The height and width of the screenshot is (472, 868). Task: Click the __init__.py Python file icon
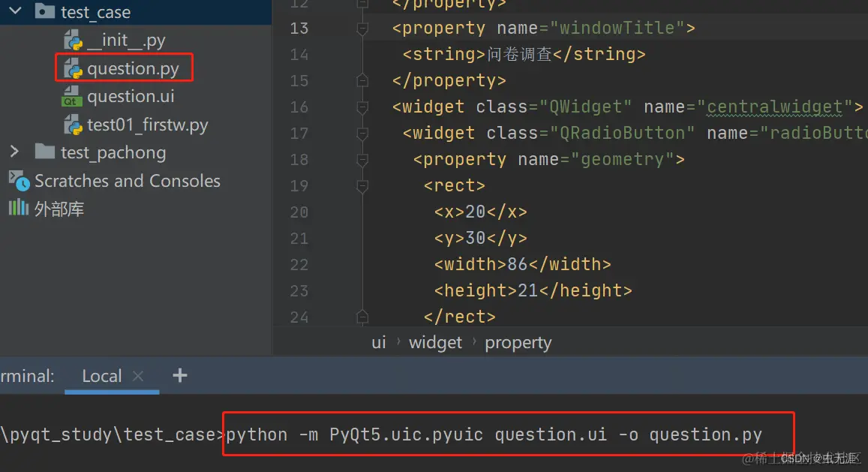[73, 40]
